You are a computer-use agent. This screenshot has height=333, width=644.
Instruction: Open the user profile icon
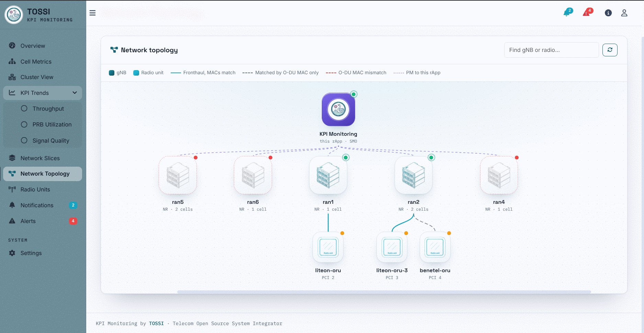coord(624,13)
